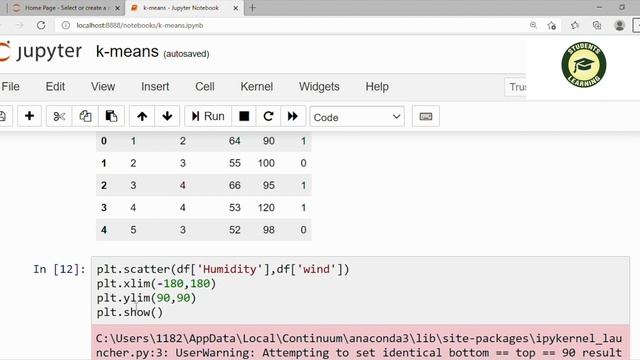Image resolution: width=640 pixels, height=360 pixels.
Task: Click the UserWarning output text
Action: coord(359,346)
